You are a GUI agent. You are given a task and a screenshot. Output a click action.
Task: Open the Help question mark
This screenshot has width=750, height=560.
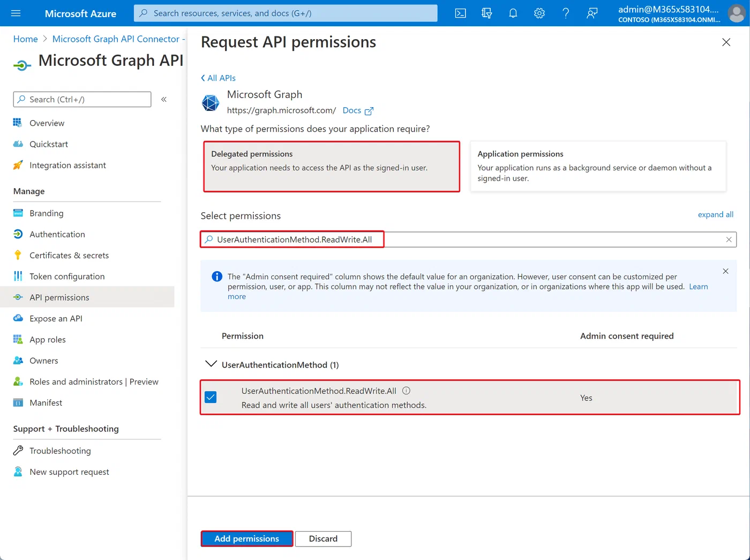point(566,13)
